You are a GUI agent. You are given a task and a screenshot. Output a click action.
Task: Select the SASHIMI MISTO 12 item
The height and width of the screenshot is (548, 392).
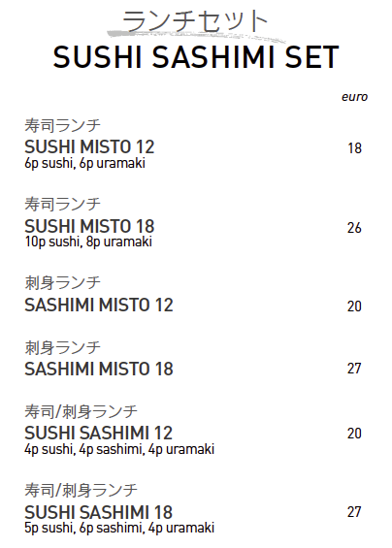(99, 305)
